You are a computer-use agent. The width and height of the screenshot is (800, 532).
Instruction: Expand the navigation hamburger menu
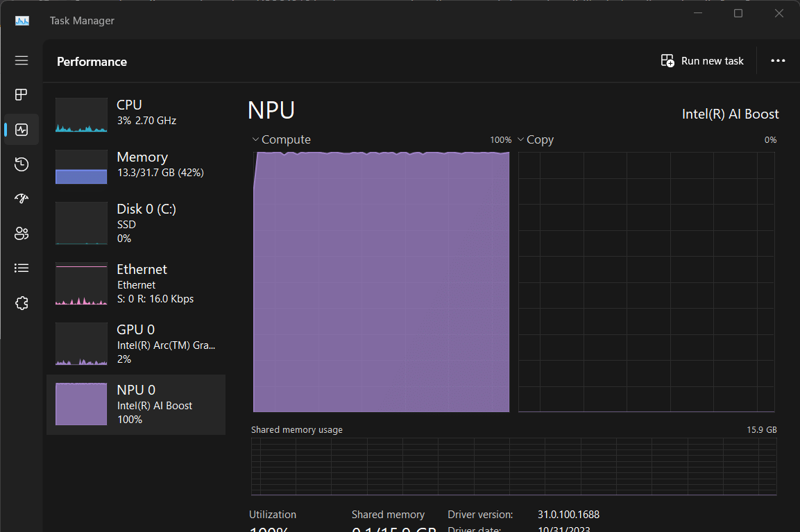(22, 60)
